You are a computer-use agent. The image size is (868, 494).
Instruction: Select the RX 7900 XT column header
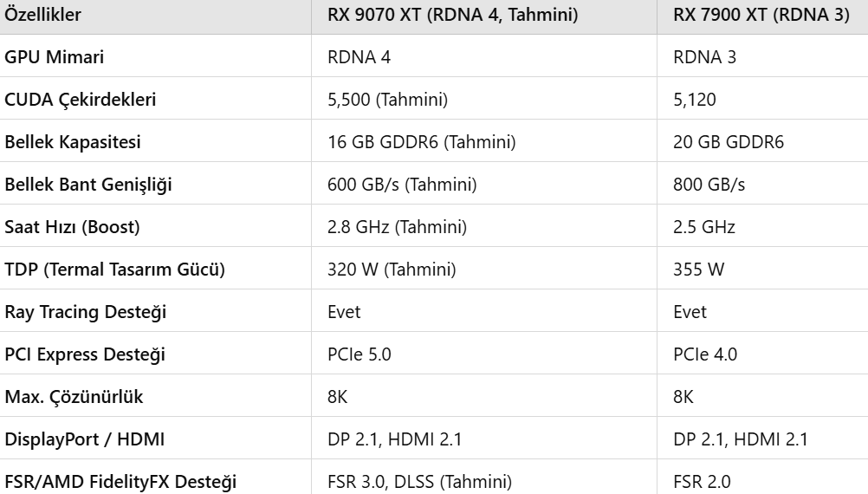pos(761,16)
